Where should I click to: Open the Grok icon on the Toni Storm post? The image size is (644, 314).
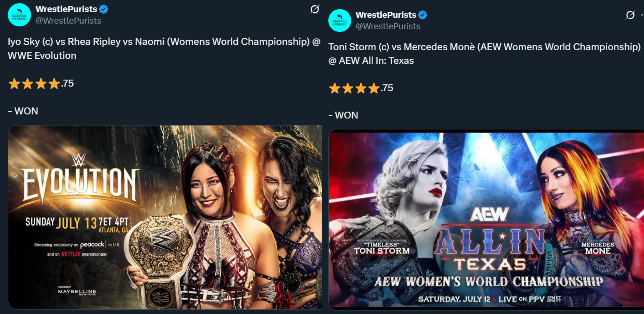(x=630, y=15)
